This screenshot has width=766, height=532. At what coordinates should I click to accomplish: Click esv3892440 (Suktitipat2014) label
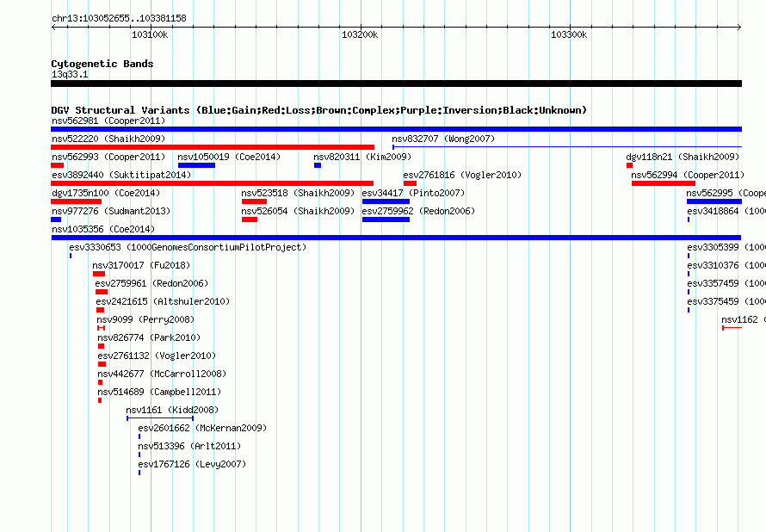click(121, 175)
